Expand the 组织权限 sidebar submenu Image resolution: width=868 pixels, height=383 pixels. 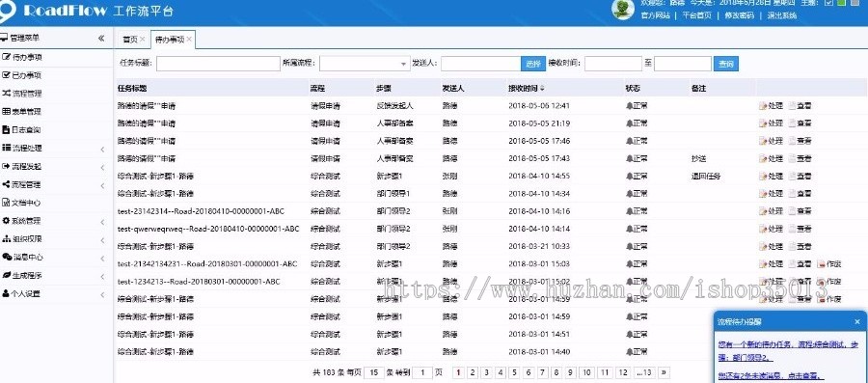102,240
